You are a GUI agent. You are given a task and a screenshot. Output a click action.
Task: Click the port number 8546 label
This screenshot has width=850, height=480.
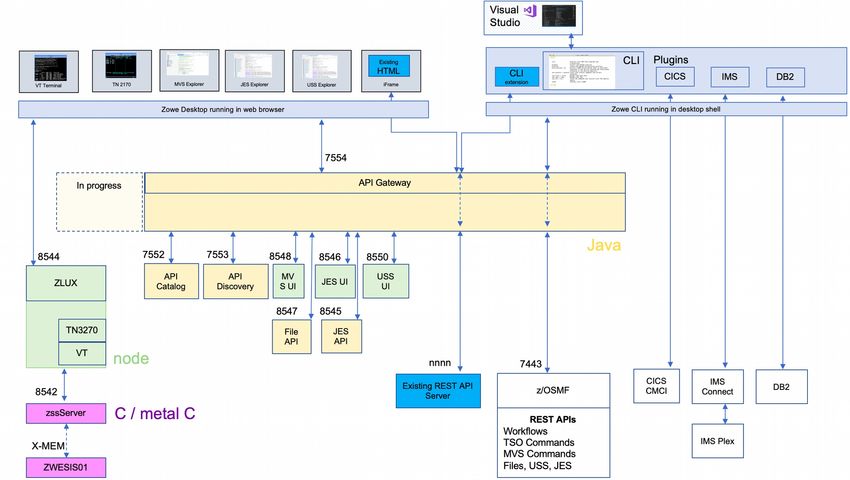(330, 257)
